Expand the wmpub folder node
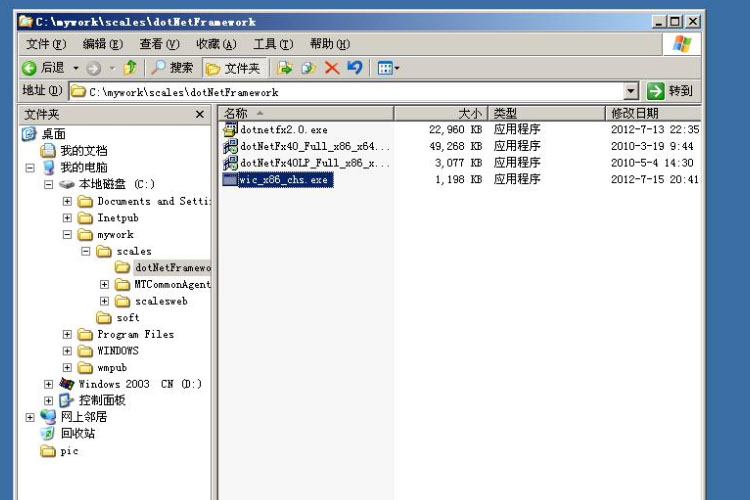This screenshot has height=500, width=750. [x=67, y=367]
